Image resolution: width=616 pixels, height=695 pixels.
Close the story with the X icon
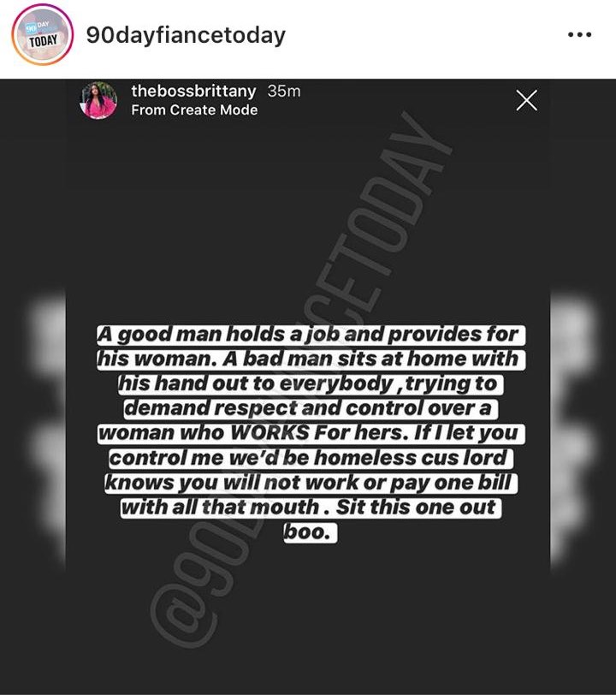(x=527, y=100)
